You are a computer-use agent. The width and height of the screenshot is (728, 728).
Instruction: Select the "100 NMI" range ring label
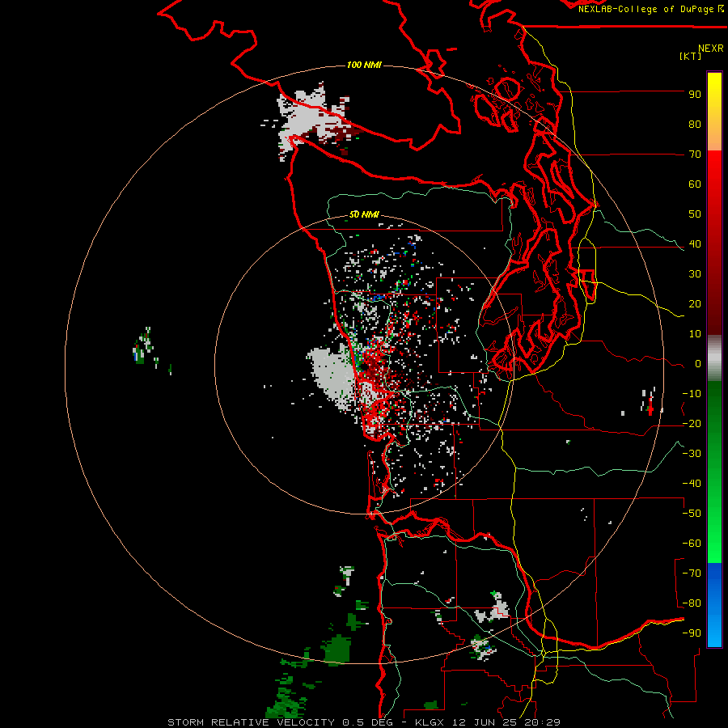pos(364,65)
